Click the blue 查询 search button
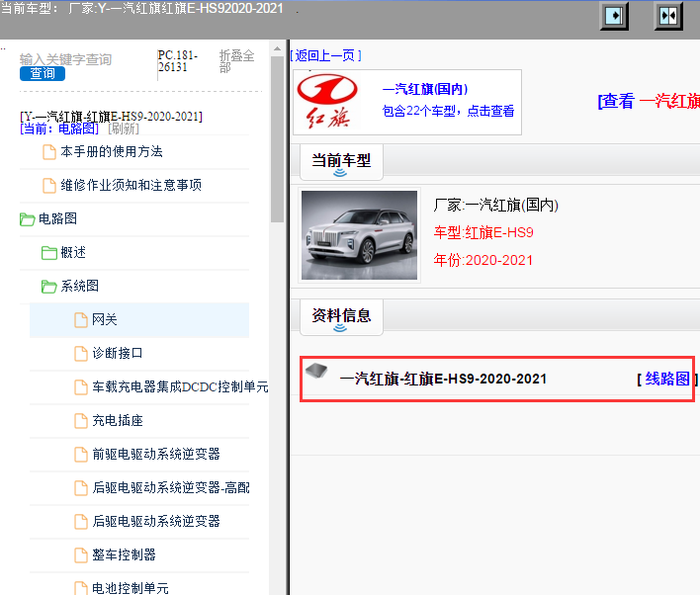This screenshot has width=700, height=595. pos(43,74)
